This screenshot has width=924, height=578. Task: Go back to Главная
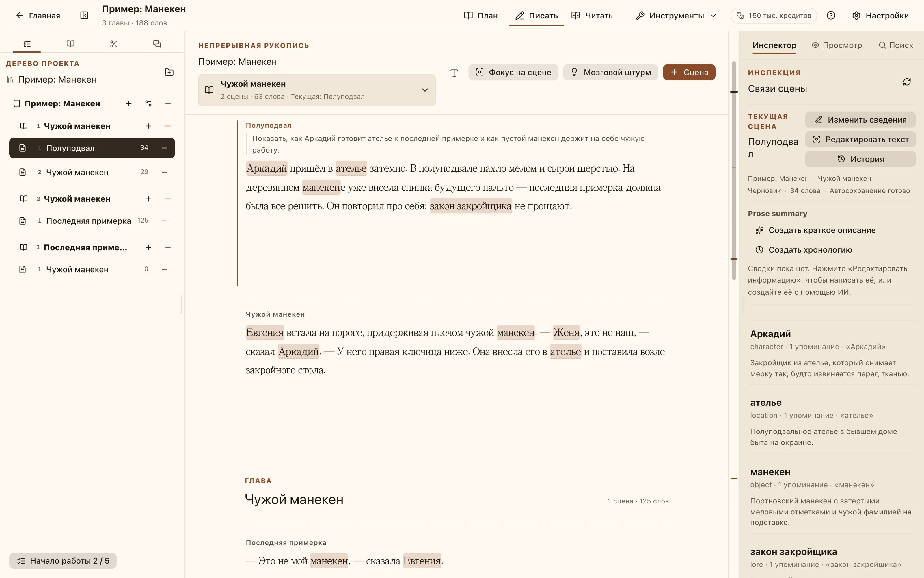pyautogui.click(x=38, y=16)
